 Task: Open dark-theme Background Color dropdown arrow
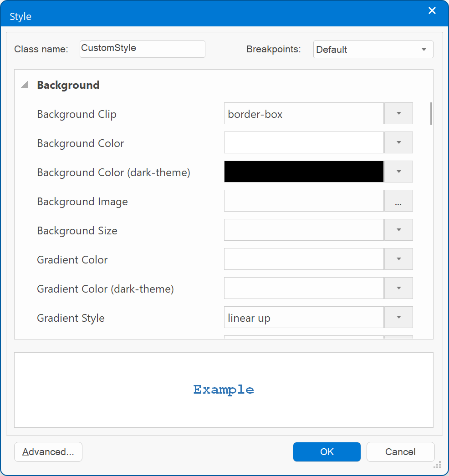(398, 172)
